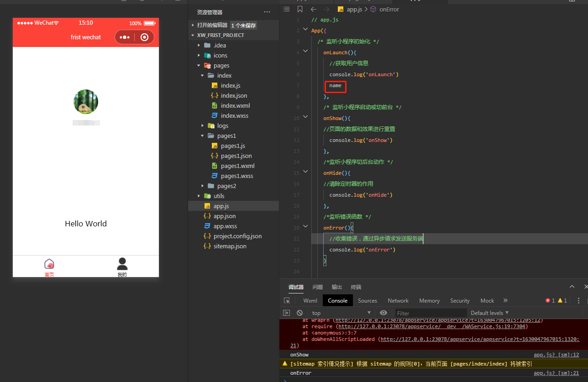588x382 pixels.
Task: Open the top context dropdown
Action: pos(341,313)
